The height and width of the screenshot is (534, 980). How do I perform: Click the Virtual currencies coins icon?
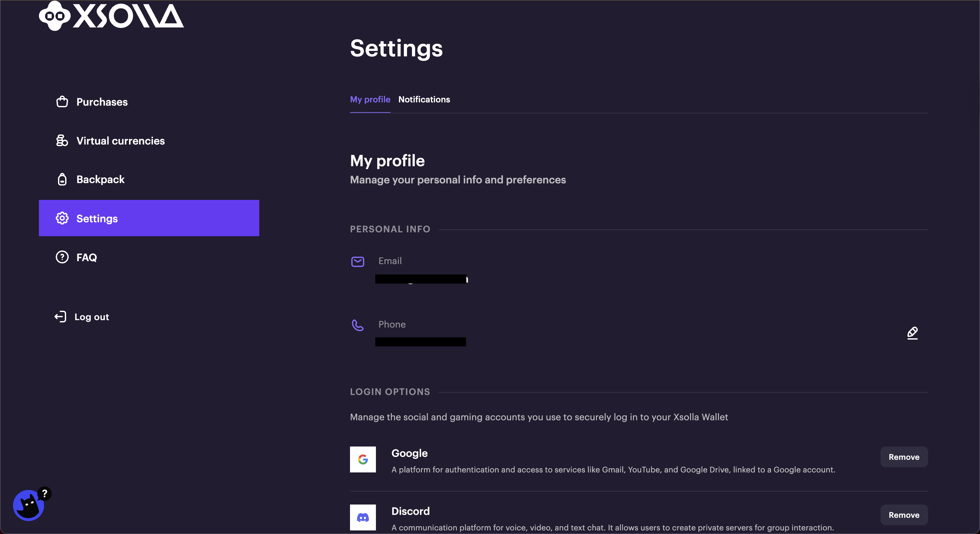point(62,141)
